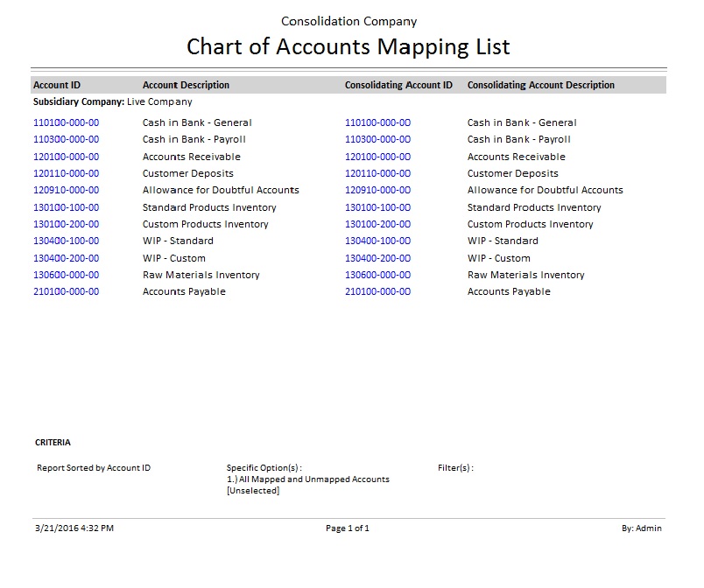Open Consolidating Account ID 120100-000-00
704x588 pixels.
pos(377,157)
